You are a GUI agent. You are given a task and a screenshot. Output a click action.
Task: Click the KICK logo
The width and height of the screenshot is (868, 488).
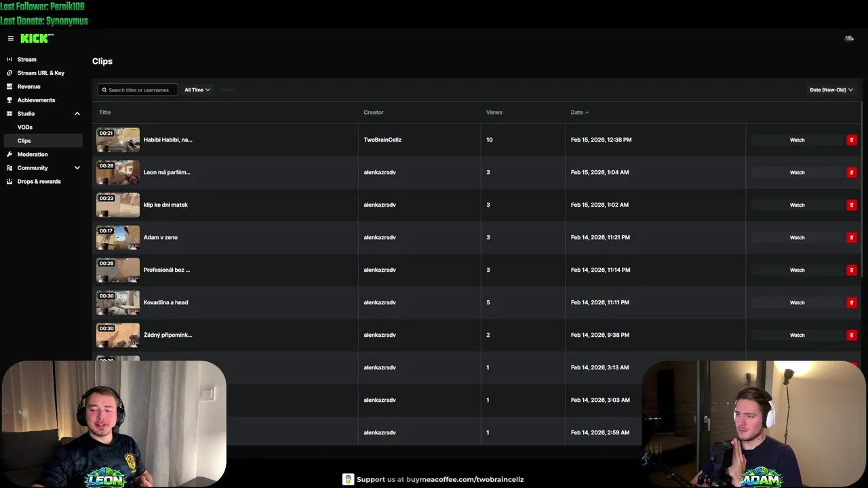pos(37,39)
